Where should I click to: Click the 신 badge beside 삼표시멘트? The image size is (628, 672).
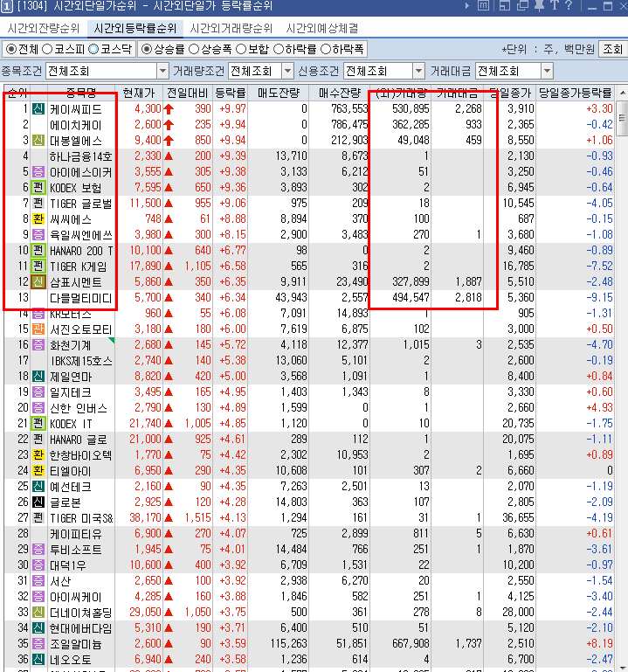coord(38,282)
